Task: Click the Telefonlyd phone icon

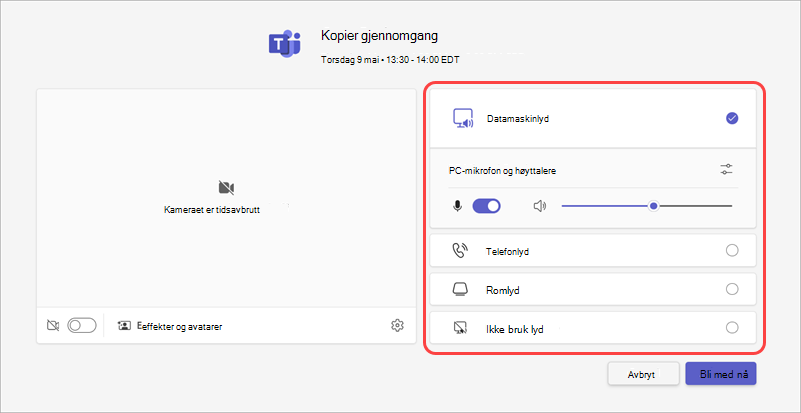Action: [461, 251]
